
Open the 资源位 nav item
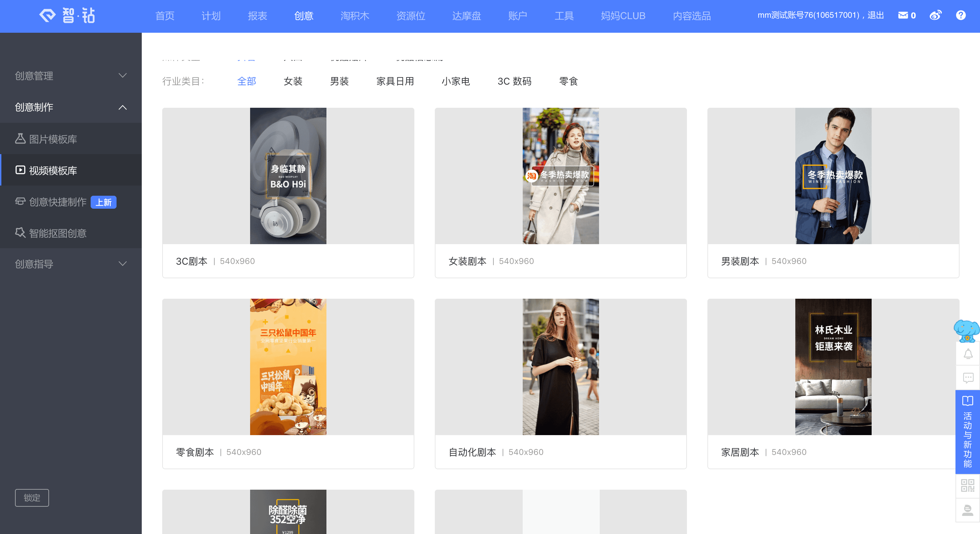pos(411,16)
